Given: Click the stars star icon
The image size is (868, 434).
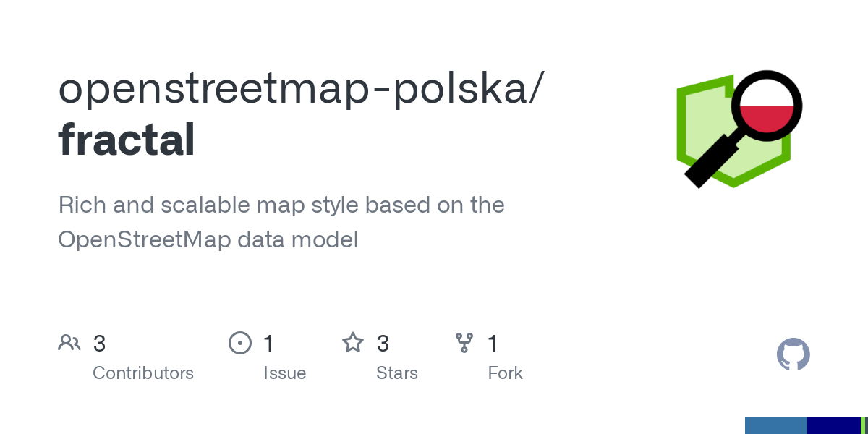Looking at the screenshot, I should coord(353,343).
